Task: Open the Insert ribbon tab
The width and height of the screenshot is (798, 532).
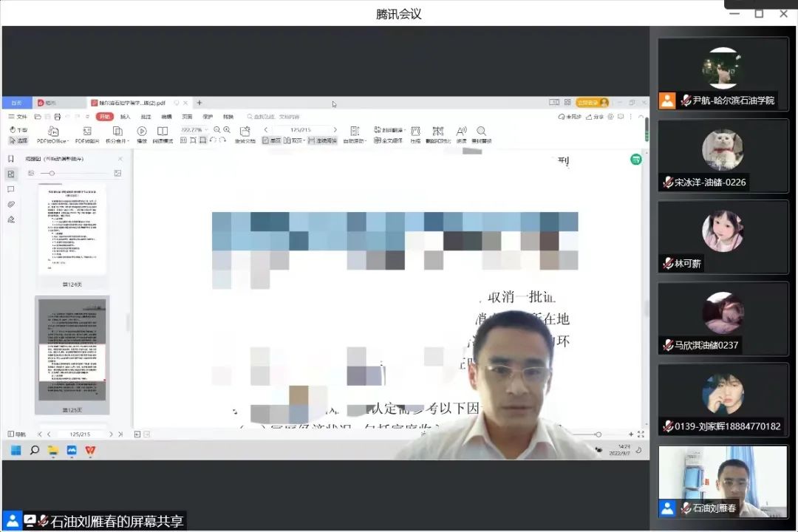Action: click(x=126, y=117)
